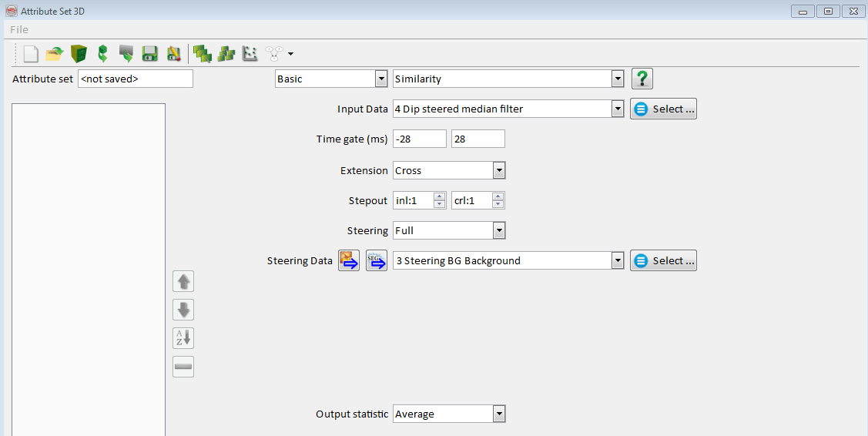Click the Save As icon with the pencil

[174, 54]
